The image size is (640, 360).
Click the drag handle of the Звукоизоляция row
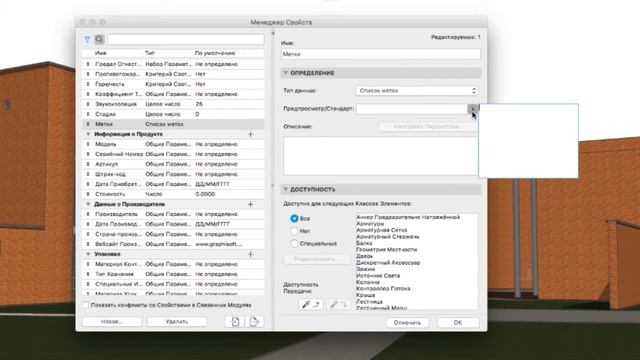[x=88, y=104]
